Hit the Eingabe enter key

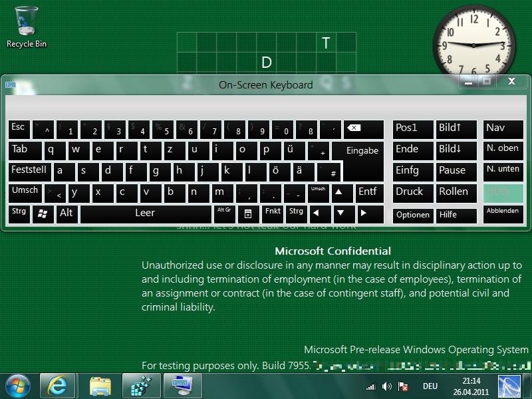[x=362, y=161]
